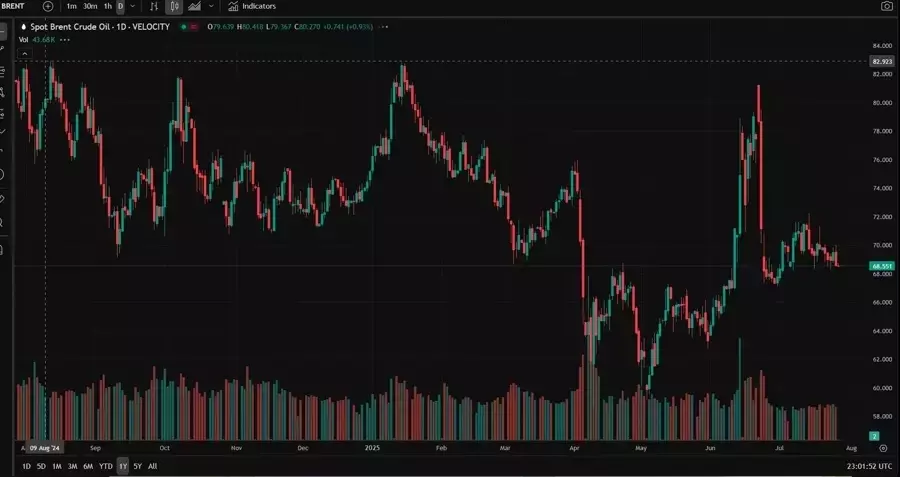Viewport: 900px width, 477px height.
Task: Open chart settings gear at bottom right
Action: click(x=883, y=450)
